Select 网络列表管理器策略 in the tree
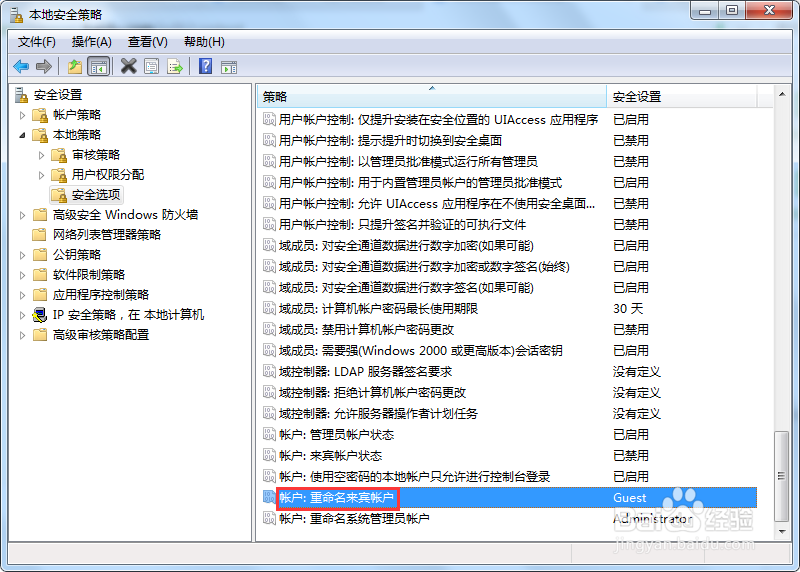The image size is (800, 572). point(107,235)
